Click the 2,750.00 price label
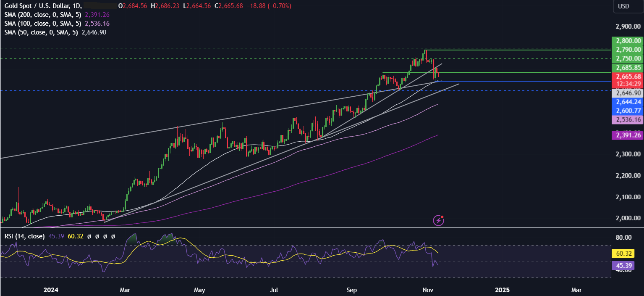Viewport: 644px width, 296px height. click(x=628, y=58)
